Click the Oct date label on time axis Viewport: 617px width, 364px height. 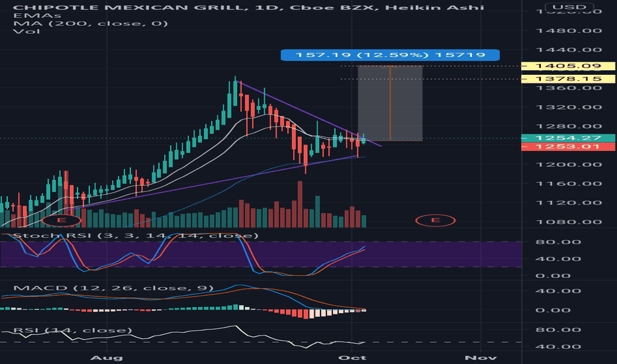coord(352,357)
